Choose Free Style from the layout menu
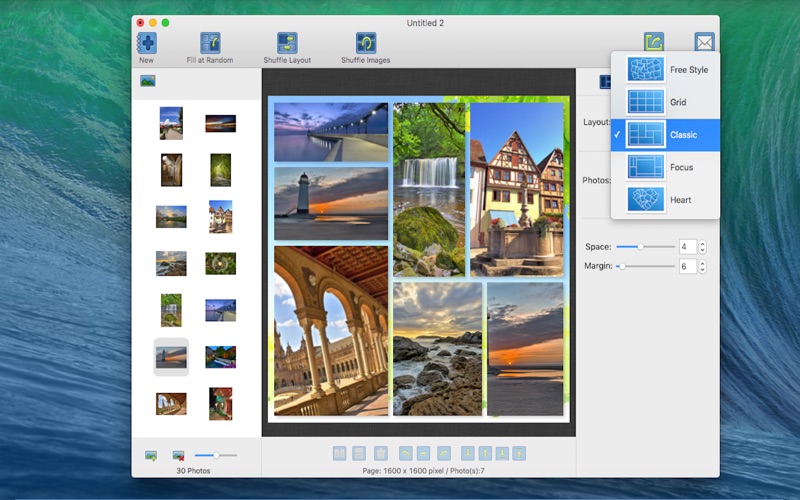 coord(665,69)
